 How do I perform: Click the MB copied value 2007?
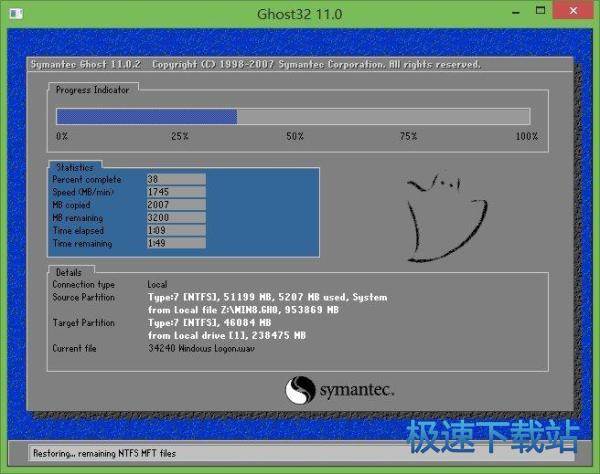click(x=176, y=205)
